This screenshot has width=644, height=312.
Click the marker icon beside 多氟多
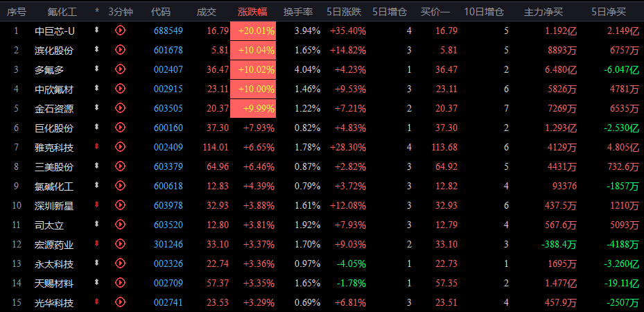(x=96, y=69)
